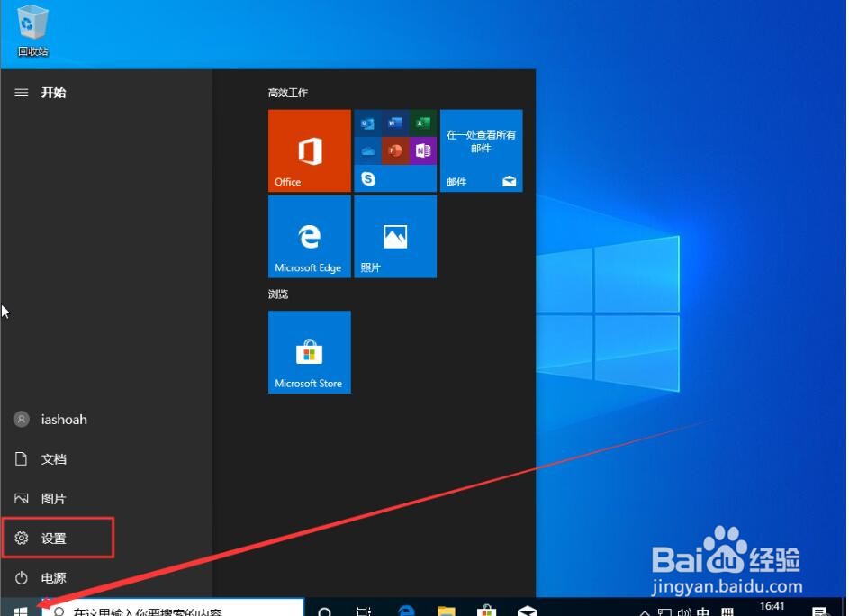Open the clock showing 16:41

click(x=772, y=608)
